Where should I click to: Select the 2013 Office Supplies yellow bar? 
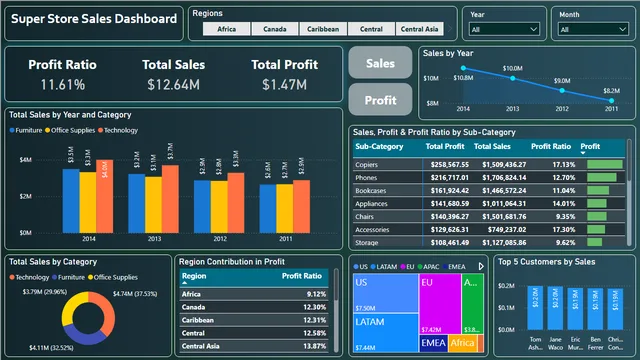click(x=153, y=205)
